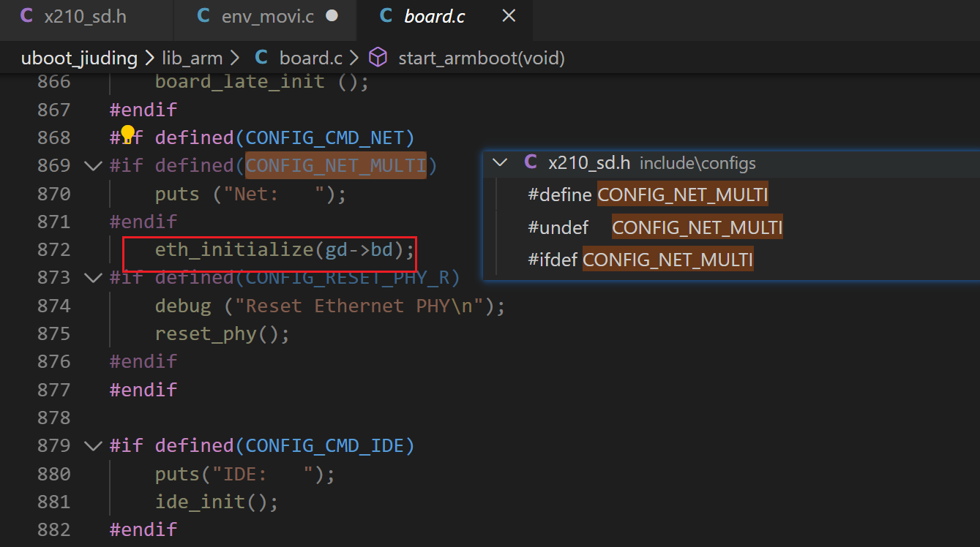This screenshot has width=980, height=547.
Task: Click CONFIG_CMD_NET on line 868
Action: [324, 137]
